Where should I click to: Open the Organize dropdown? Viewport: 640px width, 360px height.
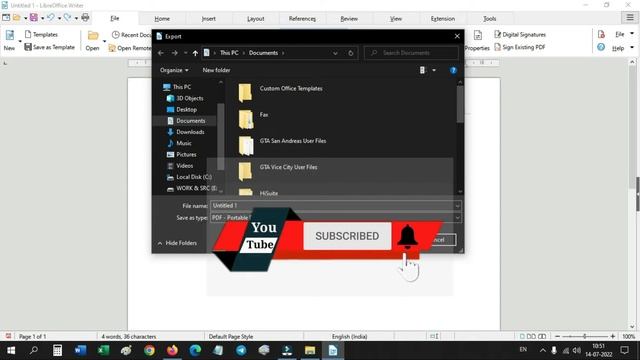(174, 70)
